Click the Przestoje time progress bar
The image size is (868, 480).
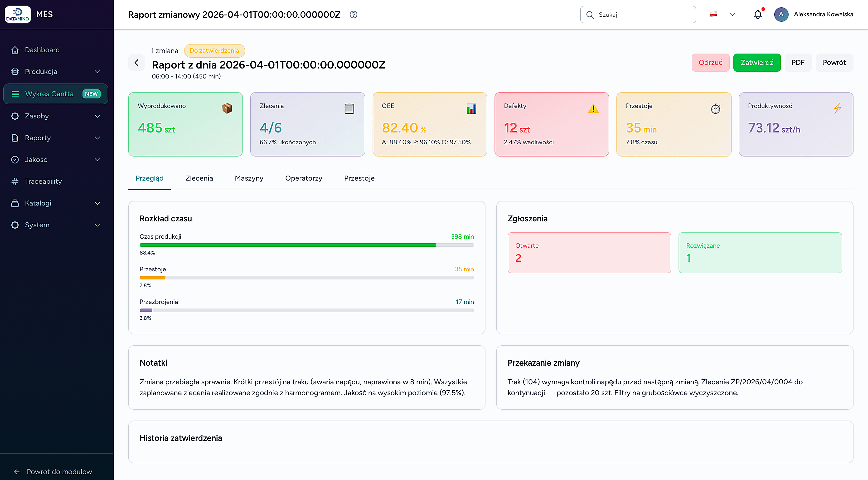tap(307, 278)
